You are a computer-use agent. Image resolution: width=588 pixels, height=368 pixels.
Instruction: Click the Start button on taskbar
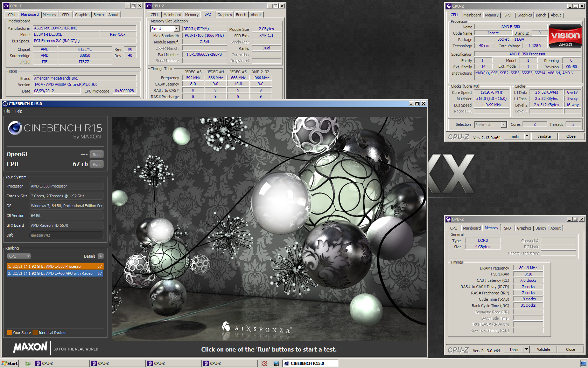click(9, 363)
